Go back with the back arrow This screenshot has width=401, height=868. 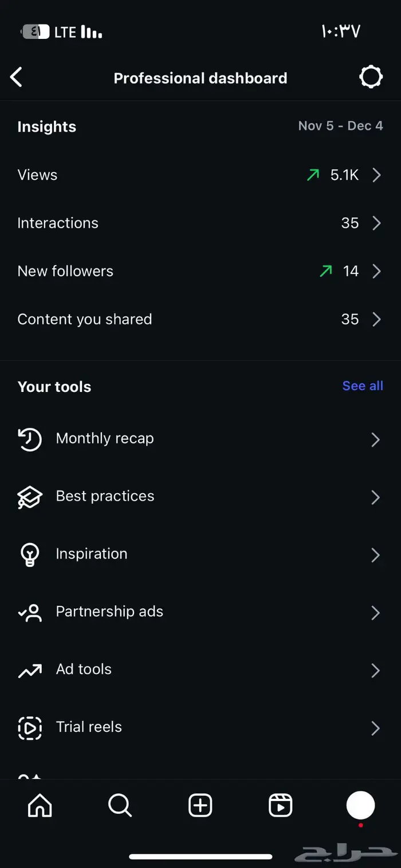pos(16,77)
